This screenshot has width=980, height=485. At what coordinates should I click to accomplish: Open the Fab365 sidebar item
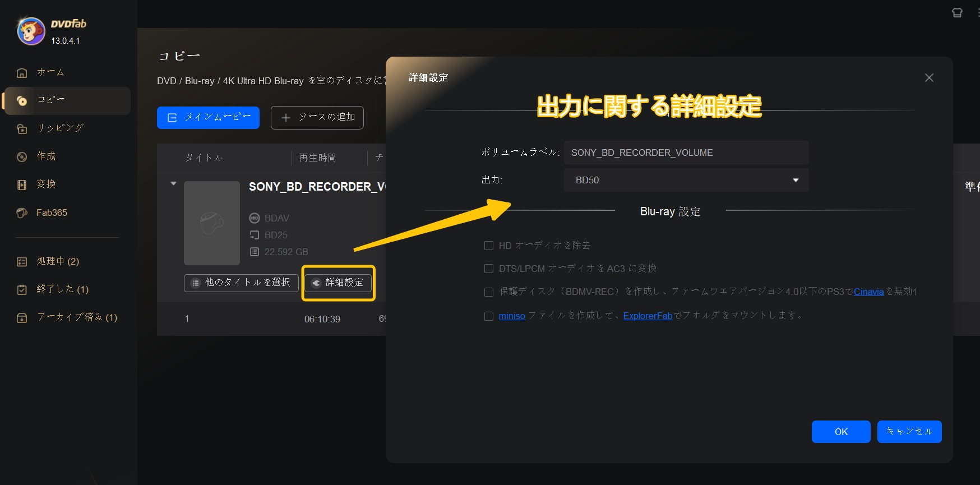pyautogui.click(x=67, y=213)
